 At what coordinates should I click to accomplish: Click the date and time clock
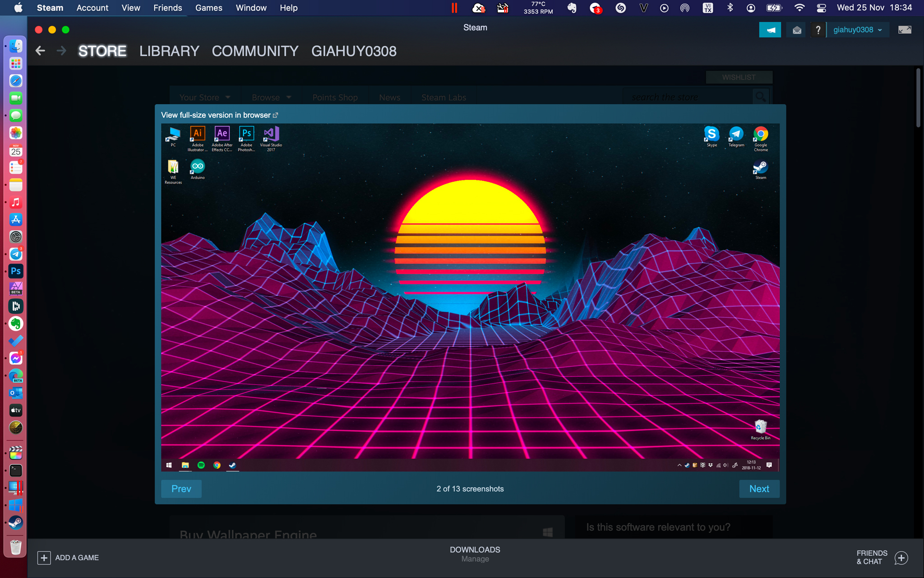(874, 8)
